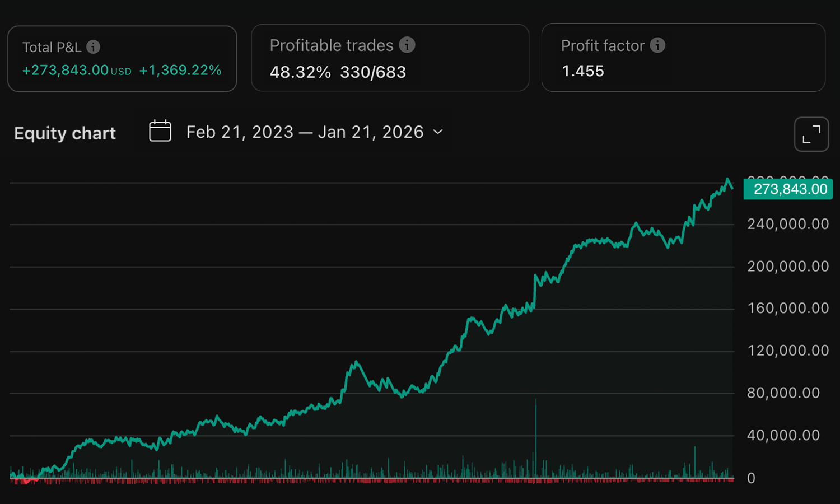The image size is (840, 504).
Task: Select the 273,843.00 price axis label
Action: click(787, 189)
